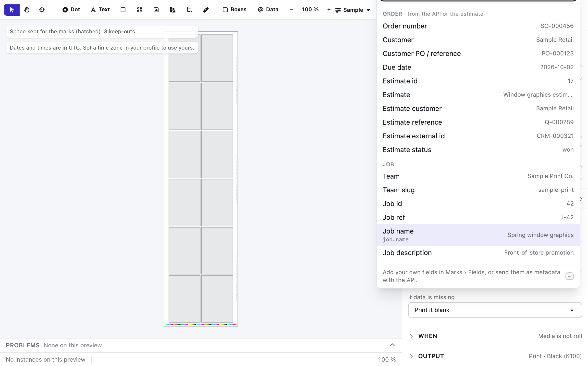Choose the Customer field

coord(478,40)
